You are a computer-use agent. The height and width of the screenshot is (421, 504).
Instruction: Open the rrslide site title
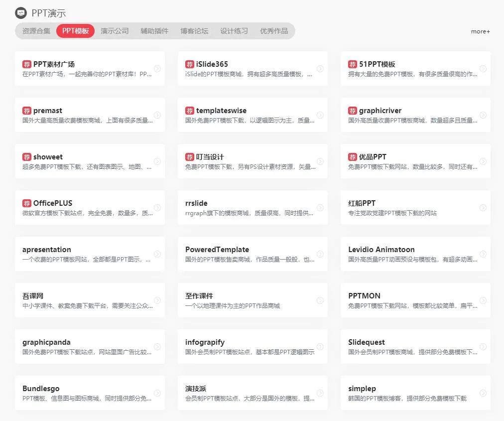(196, 203)
